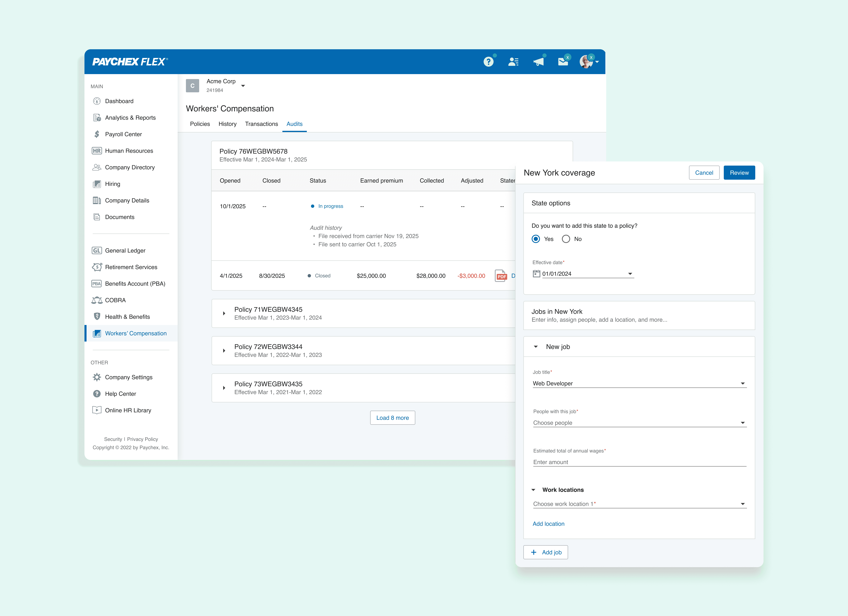This screenshot has width=848, height=616.
Task: Click the Load 8 more button
Action: click(x=393, y=418)
